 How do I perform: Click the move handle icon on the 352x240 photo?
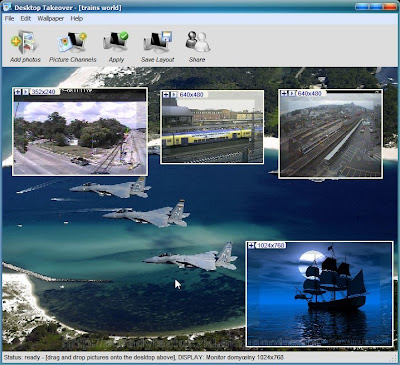click(18, 91)
